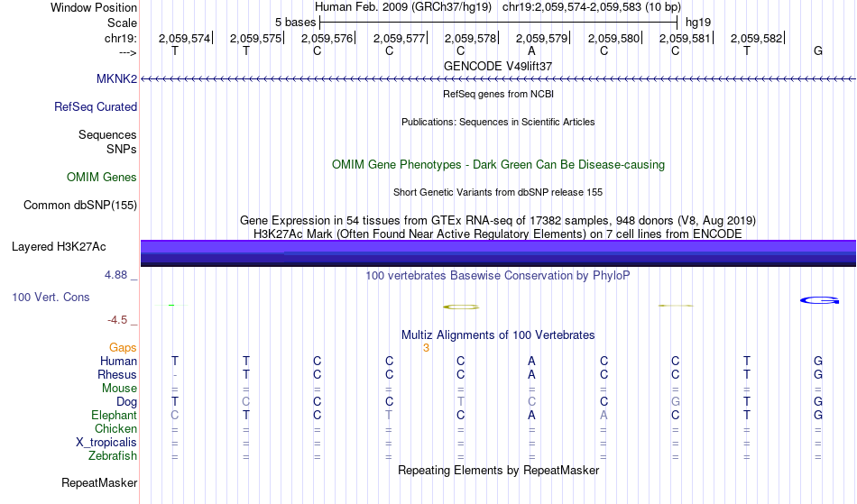Click the G base in chr19 sequence row
Viewport: 857px width, 504px height.
coord(818,51)
